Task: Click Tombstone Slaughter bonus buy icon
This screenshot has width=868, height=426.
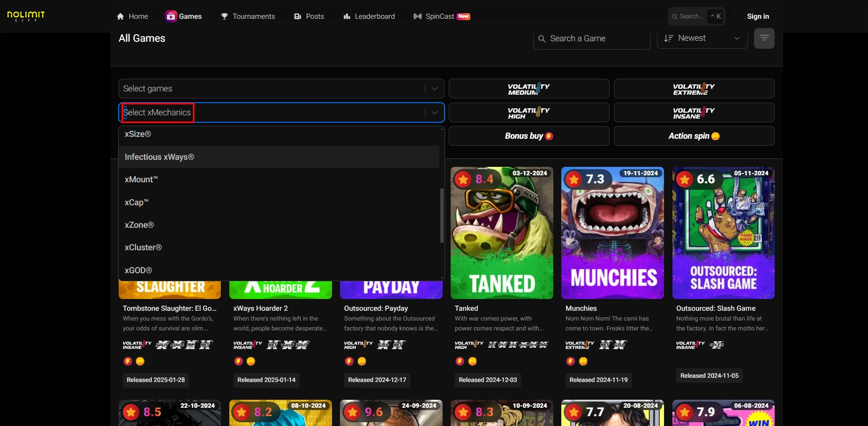Action: (x=128, y=361)
